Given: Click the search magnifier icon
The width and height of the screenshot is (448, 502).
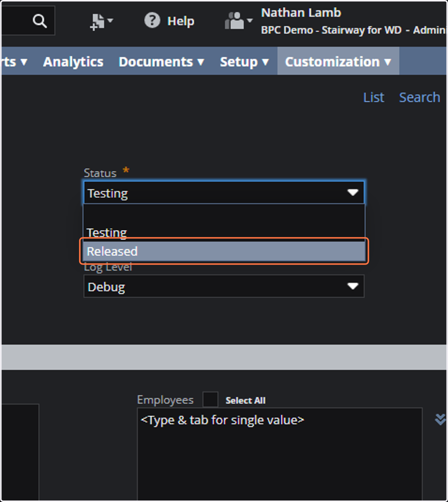Looking at the screenshot, I should pyautogui.click(x=40, y=21).
